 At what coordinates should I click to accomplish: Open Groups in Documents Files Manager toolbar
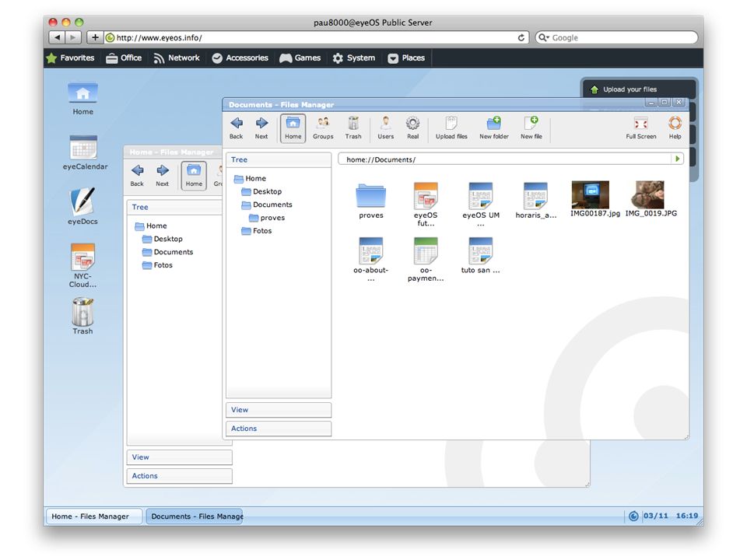(323, 128)
